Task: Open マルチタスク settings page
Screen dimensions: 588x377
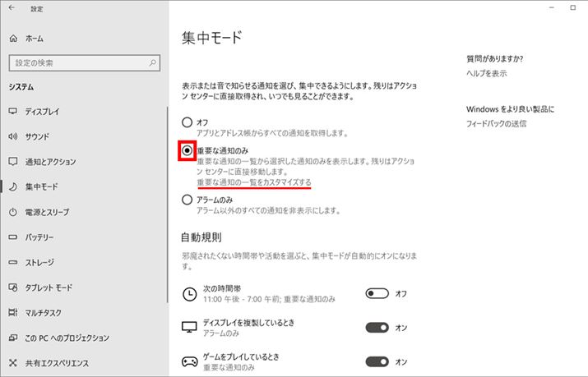Action: point(43,312)
